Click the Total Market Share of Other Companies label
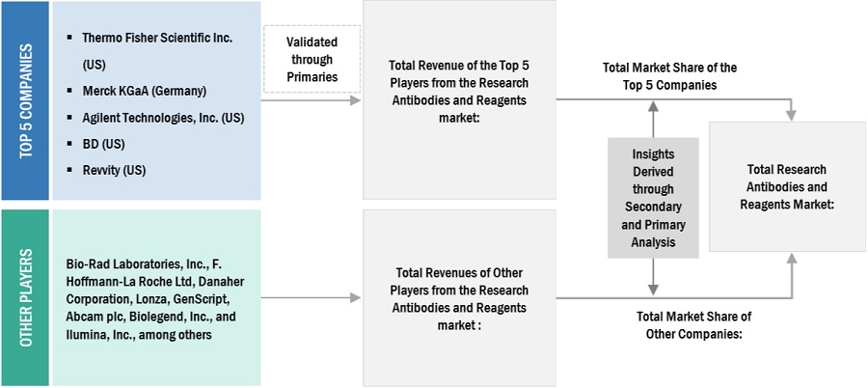This screenshot has width=868, height=388. tap(693, 324)
